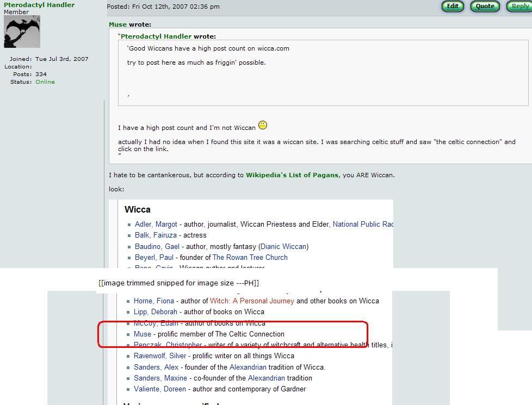Click the neutral face emoticon
The width and height of the screenshot is (532, 405).
[x=263, y=125]
